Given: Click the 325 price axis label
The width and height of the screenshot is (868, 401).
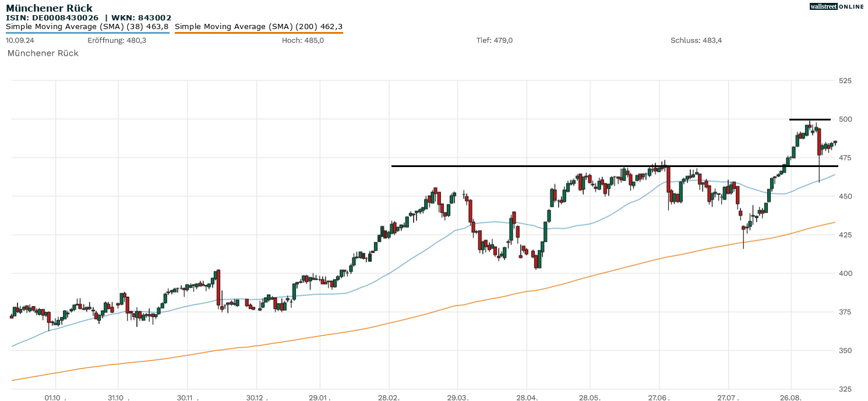Looking at the screenshot, I should pos(844,389).
